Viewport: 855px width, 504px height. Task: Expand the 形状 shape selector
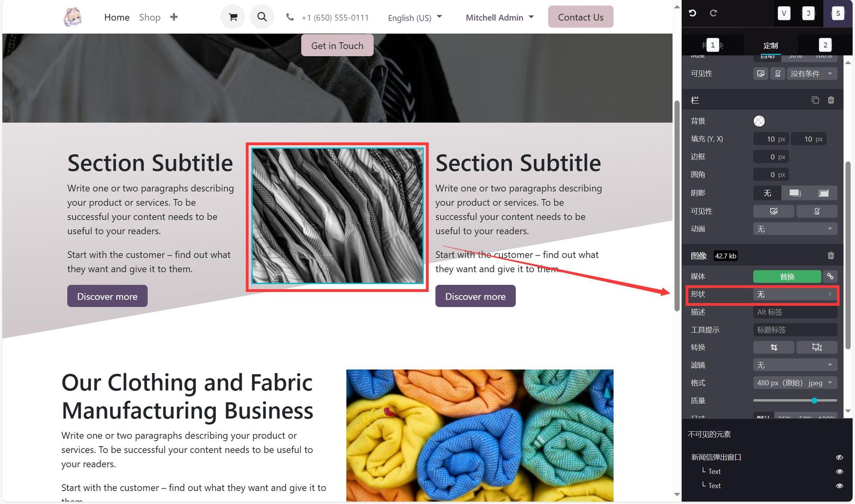795,294
